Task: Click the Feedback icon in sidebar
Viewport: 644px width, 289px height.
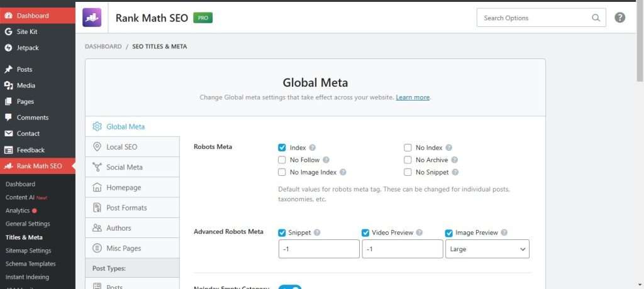Action: [9, 150]
